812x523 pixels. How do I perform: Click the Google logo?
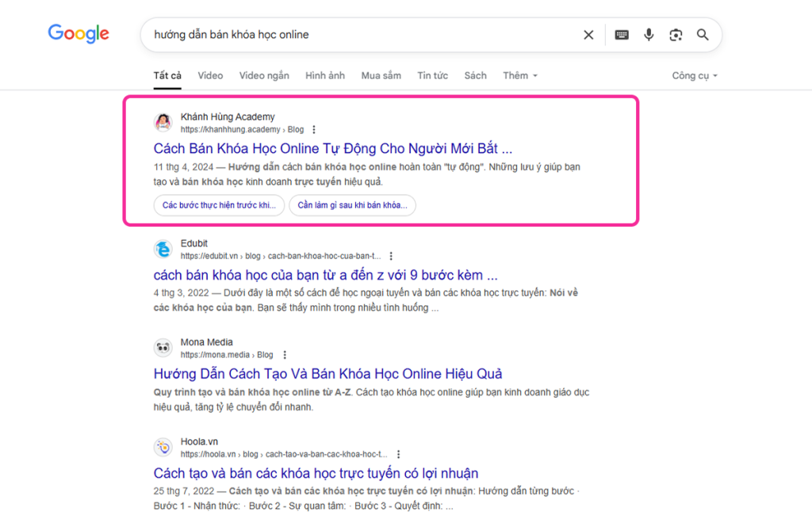79,33
